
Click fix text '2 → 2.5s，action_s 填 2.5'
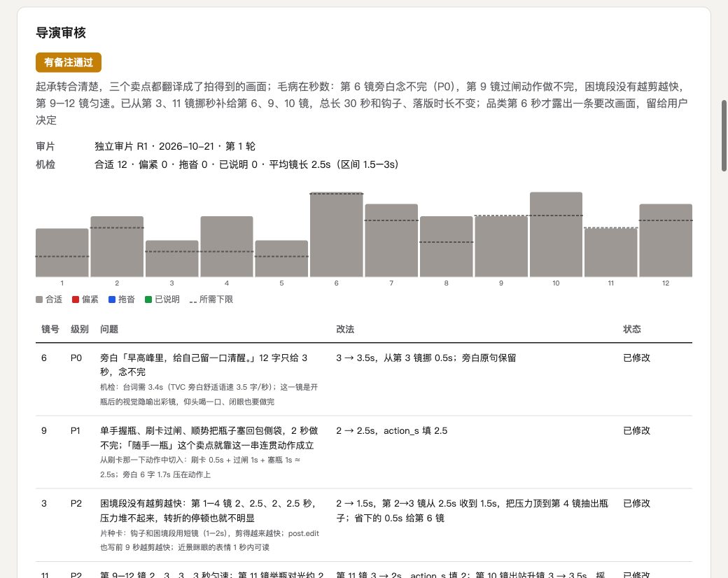[392, 431]
